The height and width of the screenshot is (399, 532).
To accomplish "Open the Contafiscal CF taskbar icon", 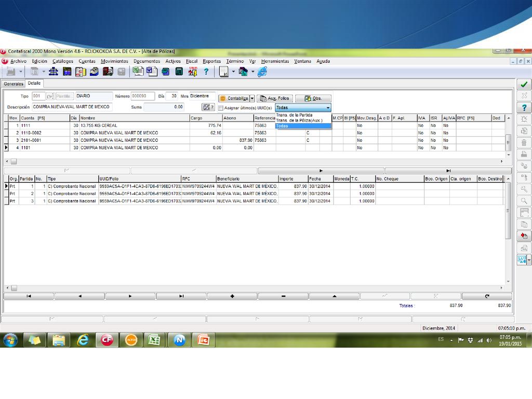I will pos(107,340).
